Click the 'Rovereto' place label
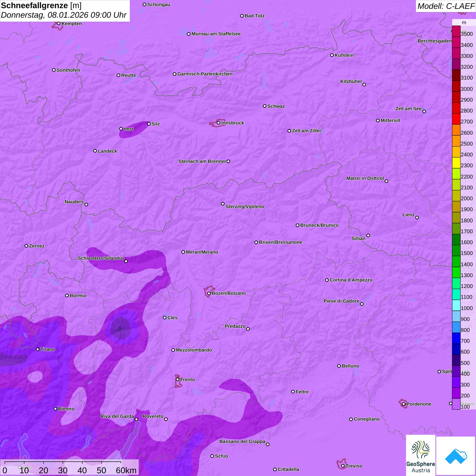 (x=153, y=416)
